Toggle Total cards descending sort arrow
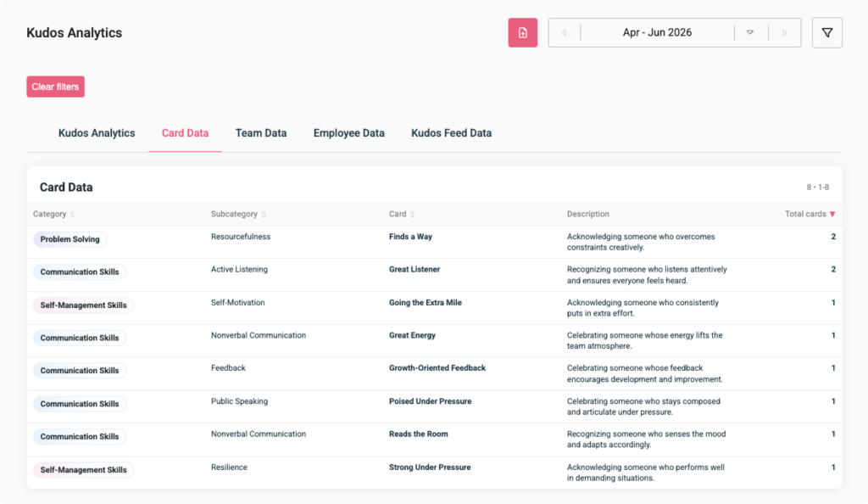The image size is (868, 504). click(x=832, y=215)
